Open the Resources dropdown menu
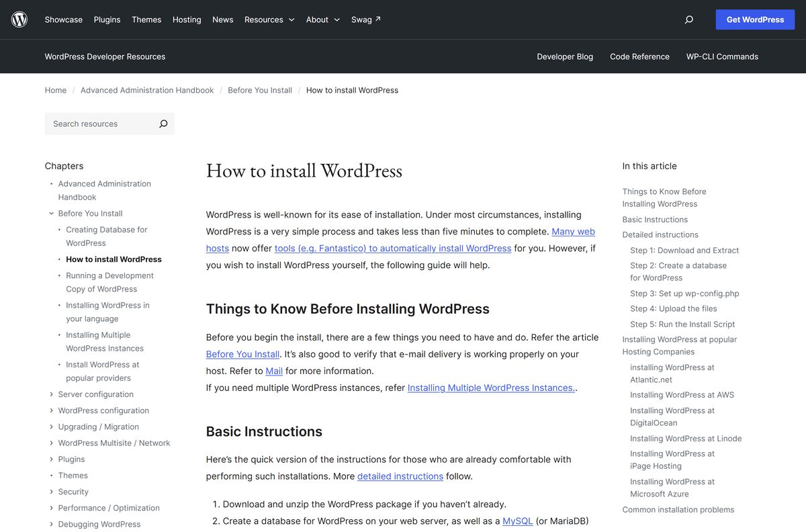Image resolution: width=806 pixels, height=532 pixels. (269, 19)
